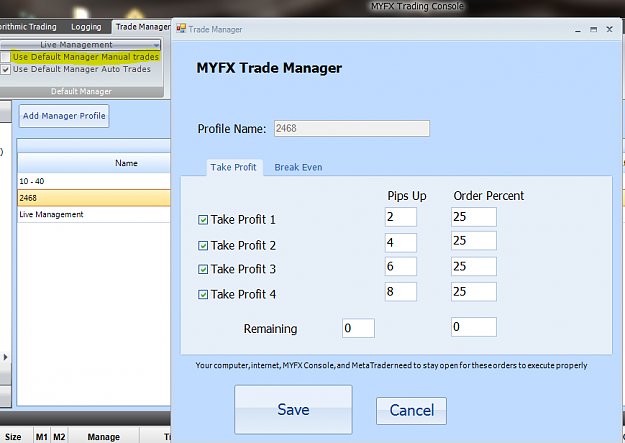Click the Manage column header
The height and width of the screenshot is (443, 625).
point(103,437)
